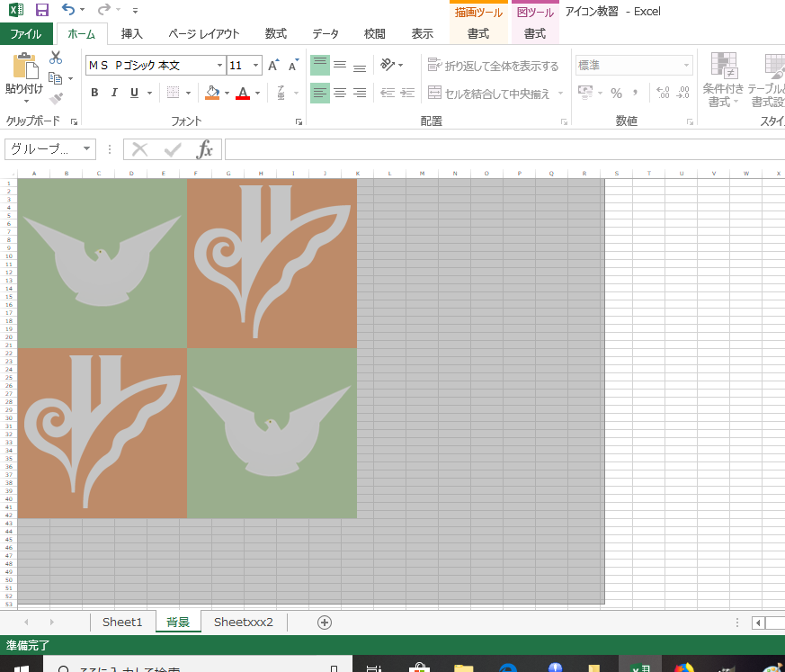
Task: Apply underline with the U icon
Action: point(131,93)
